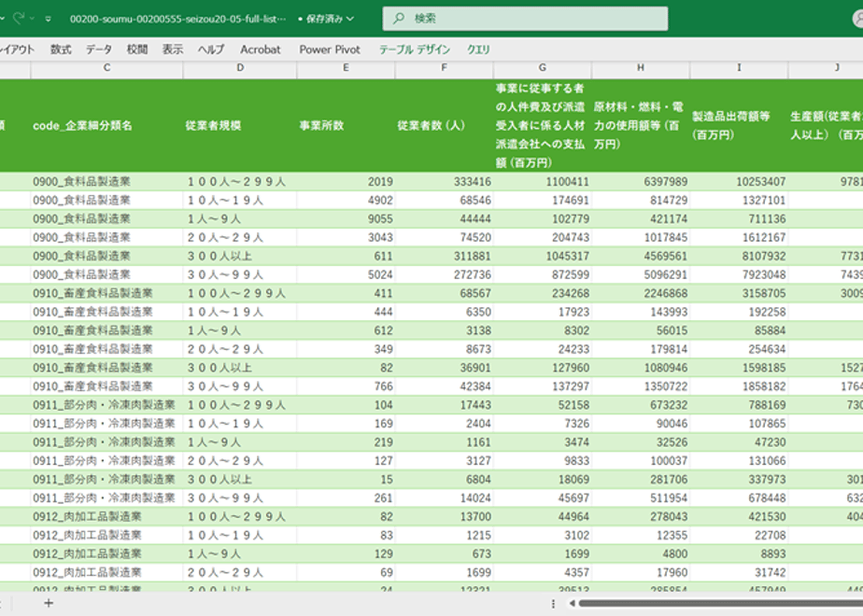Viewport: 863px width, 616px height.
Task: Select cell with value 24233
Action: (x=542, y=349)
